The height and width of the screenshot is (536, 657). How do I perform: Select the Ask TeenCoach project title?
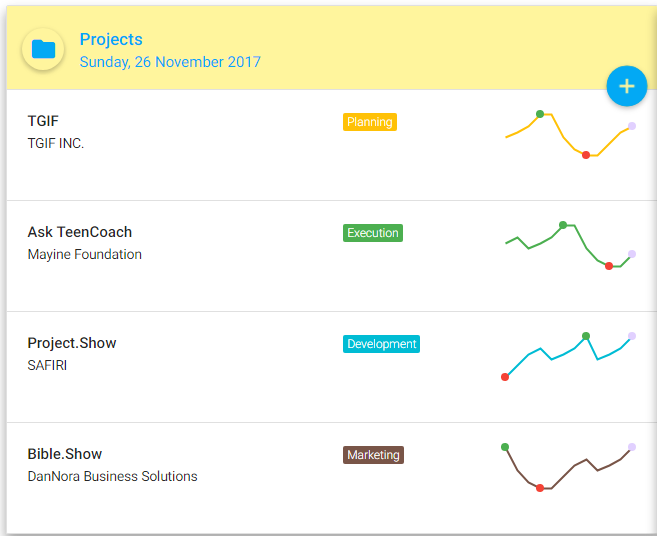[80, 232]
